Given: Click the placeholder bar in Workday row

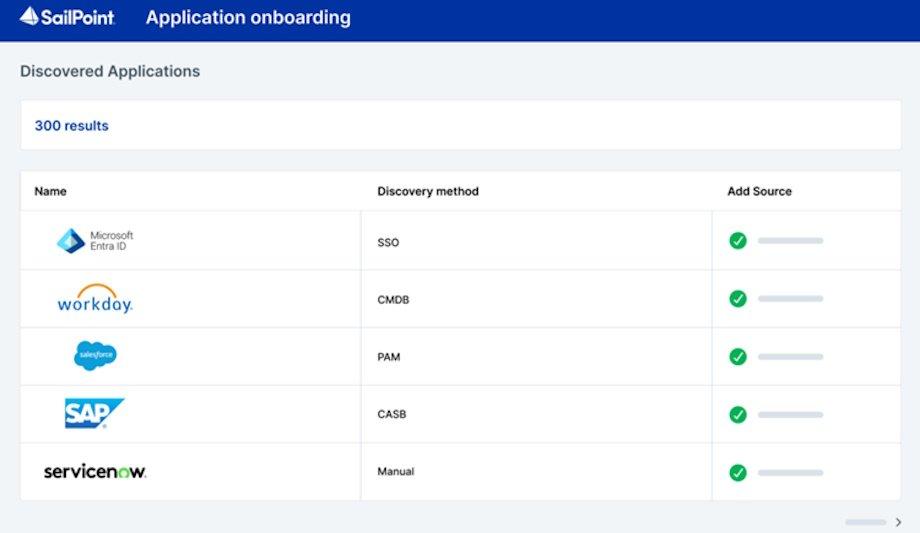Looking at the screenshot, I should tap(790, 299).
